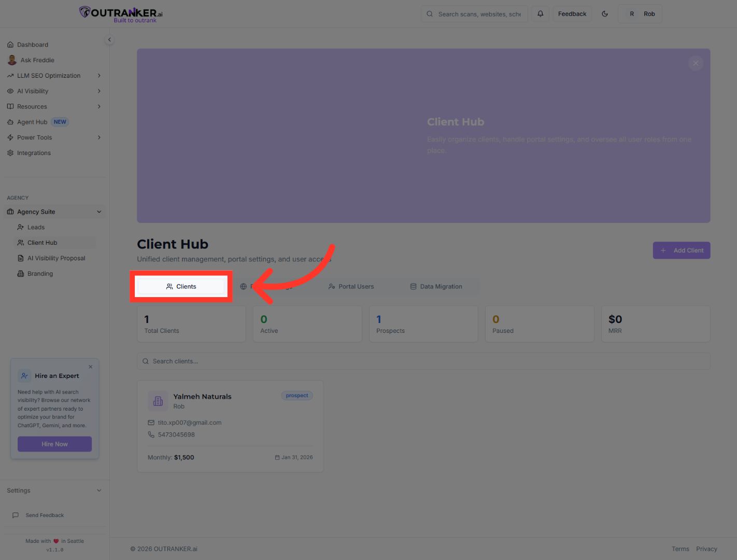Open the notifications bell

[540, 14]
